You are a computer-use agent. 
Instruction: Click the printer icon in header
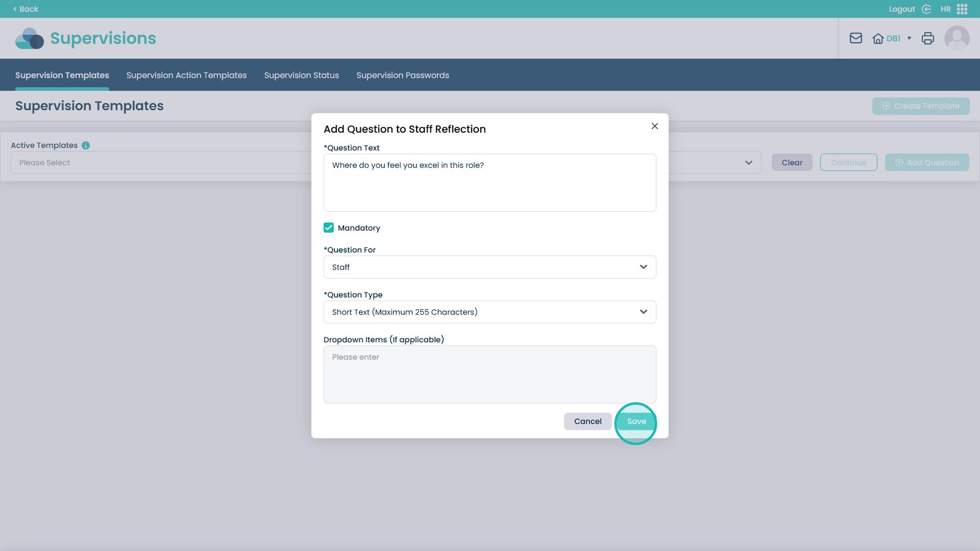coord(928,39)
